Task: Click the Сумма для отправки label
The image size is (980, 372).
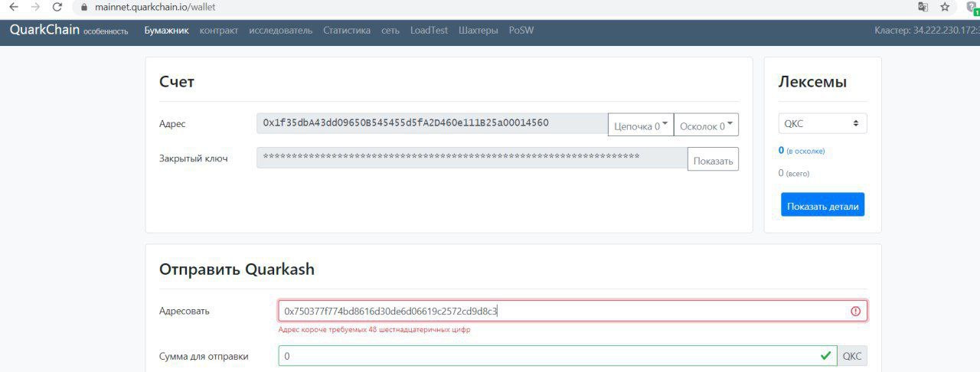Action: pyautogui.click(x=204, y=356)
